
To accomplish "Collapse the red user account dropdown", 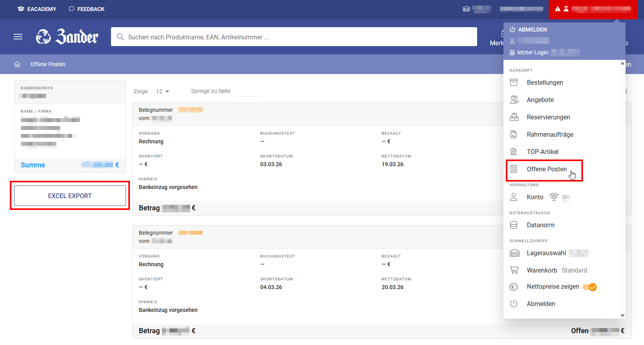I will pos(592,9).
